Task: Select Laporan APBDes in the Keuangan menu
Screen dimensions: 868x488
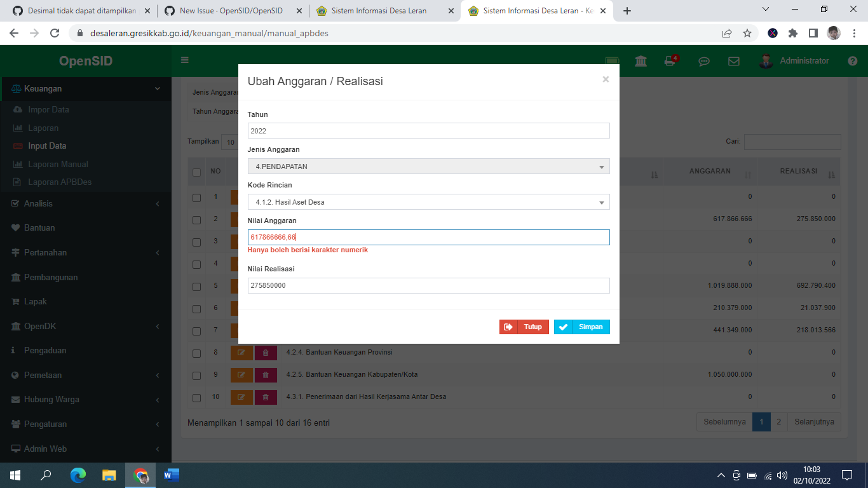Action: (60, 182)
